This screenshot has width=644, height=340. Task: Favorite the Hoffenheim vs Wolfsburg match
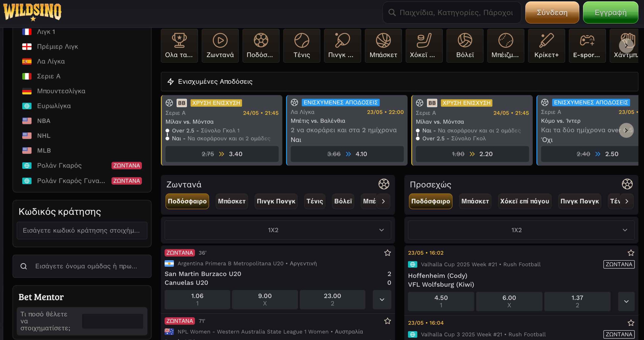click(x=631, y=253)
